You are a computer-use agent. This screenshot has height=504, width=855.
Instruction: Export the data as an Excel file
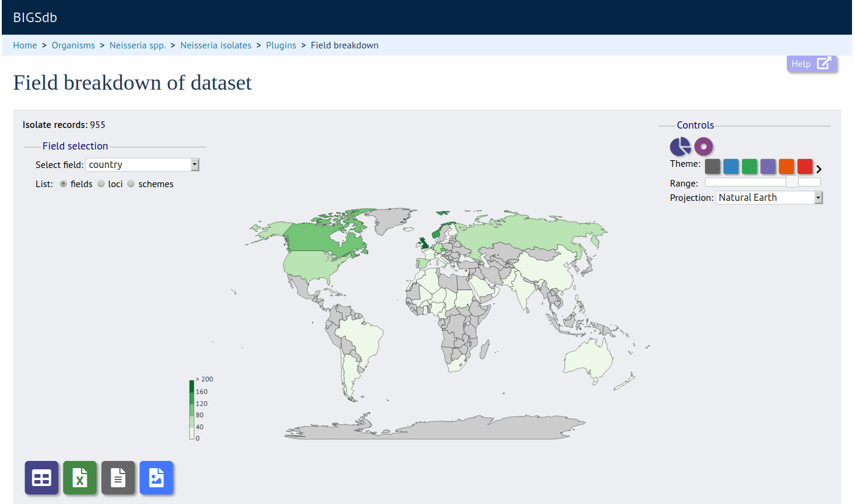(80, 478)
